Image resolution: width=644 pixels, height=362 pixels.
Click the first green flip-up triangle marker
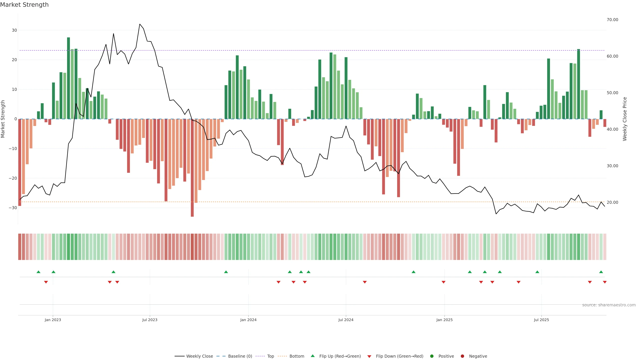(38, 272)
